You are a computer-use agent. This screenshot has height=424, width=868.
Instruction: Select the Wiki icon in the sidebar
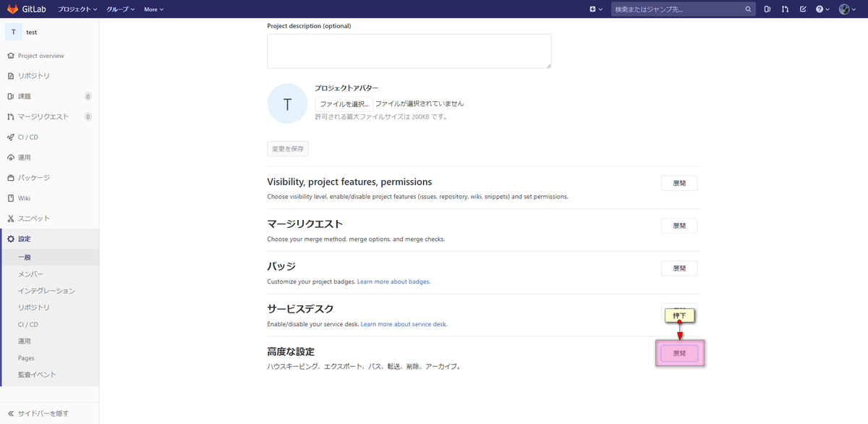[x=9, y=198]
